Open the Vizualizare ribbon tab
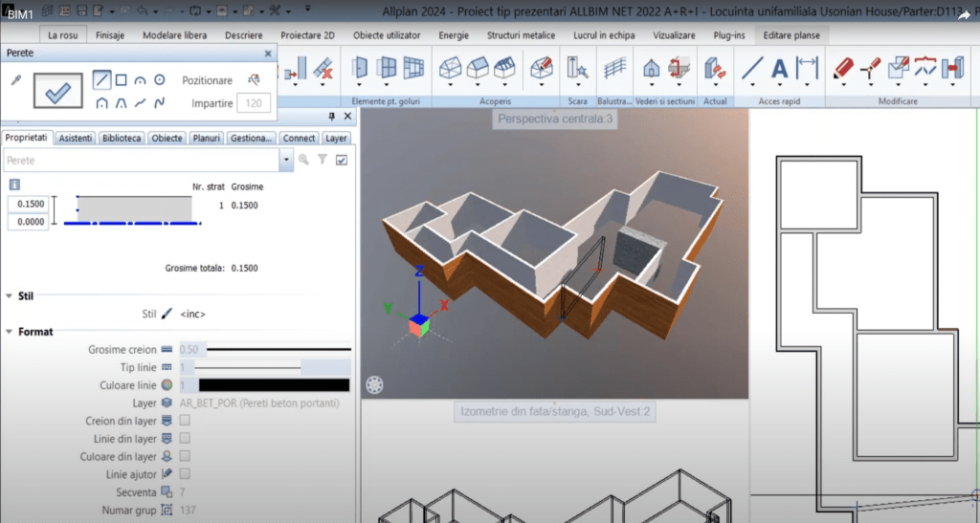 click(x=674, y=35)
